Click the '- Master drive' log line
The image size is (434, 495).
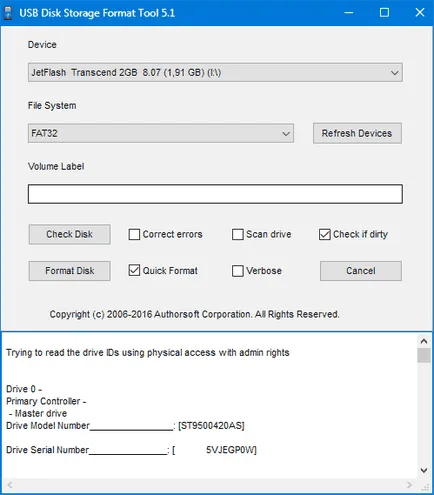(x=38, y=413)
